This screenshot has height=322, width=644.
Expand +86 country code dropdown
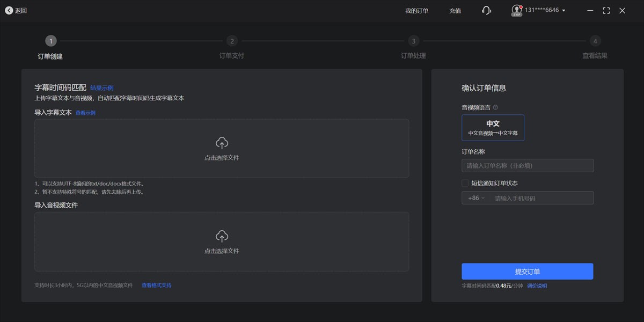coord(475,198)
